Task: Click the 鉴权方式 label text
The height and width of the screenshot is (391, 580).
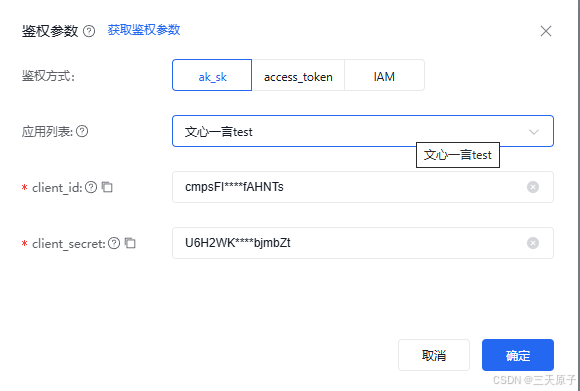Action: click(x=48, y=76)
